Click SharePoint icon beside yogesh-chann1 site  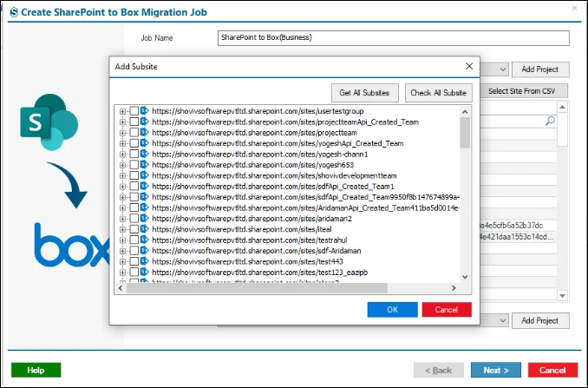144,154
